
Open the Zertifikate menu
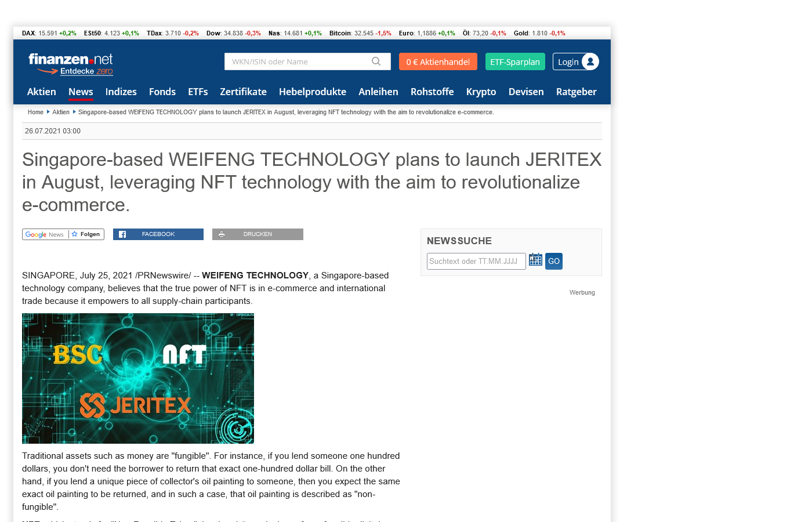[243, 92]
